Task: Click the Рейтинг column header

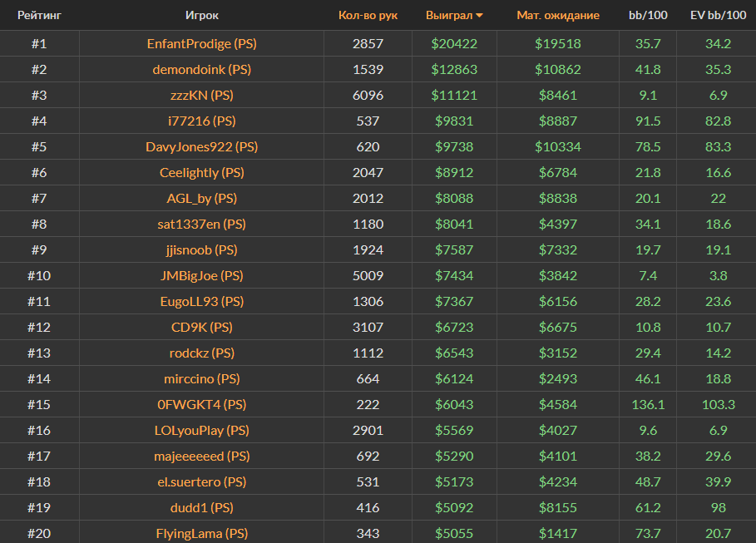Action: tap(39, 15)
